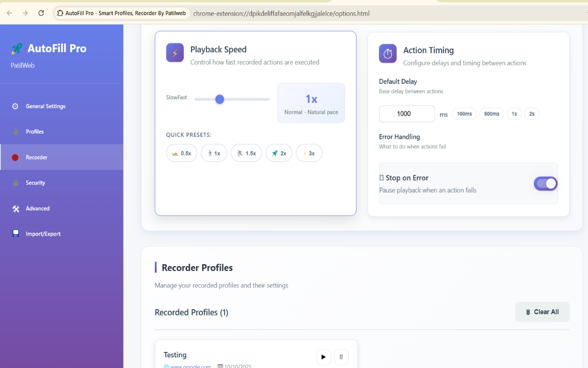Screen dimensions: 588x368
Task: Select the 1x speed preset
Action: pos(214,153)
